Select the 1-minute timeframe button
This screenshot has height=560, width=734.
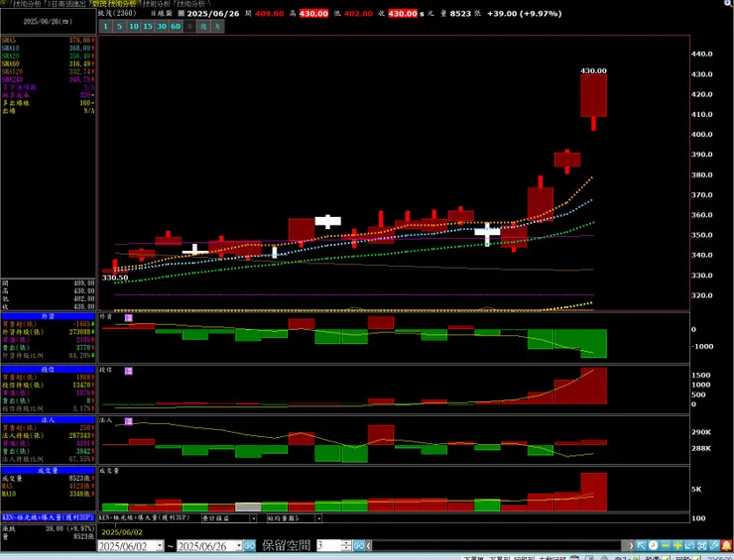click(105, 26)
